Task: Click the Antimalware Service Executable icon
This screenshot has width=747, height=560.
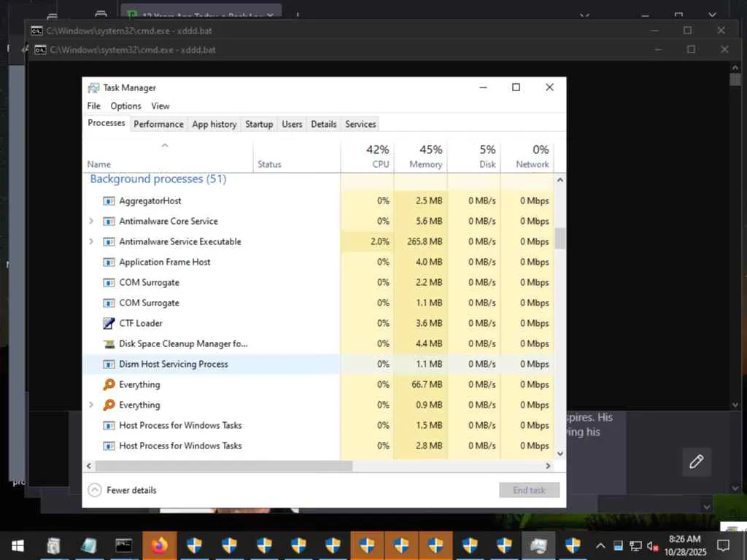Action: (x=109, y=242)
